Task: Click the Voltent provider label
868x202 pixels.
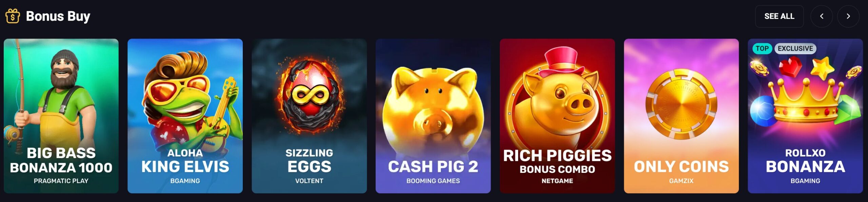Action: pos(309,181)
